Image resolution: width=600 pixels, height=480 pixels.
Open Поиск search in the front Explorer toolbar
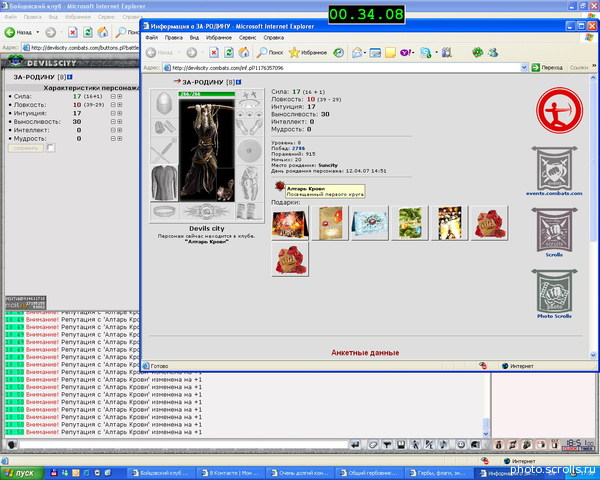270,52
